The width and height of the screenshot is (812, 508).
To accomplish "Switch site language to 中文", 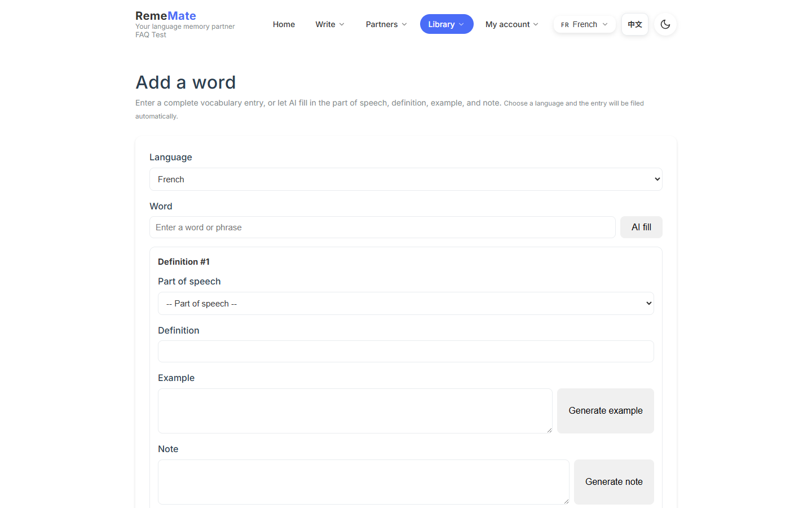I will [635, 24].
